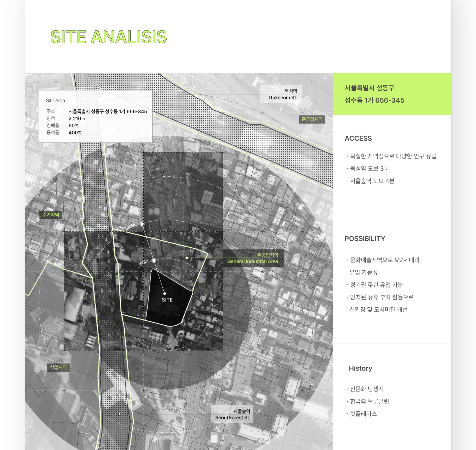Click the bullet 신문화 탄생지

(365, 389)
